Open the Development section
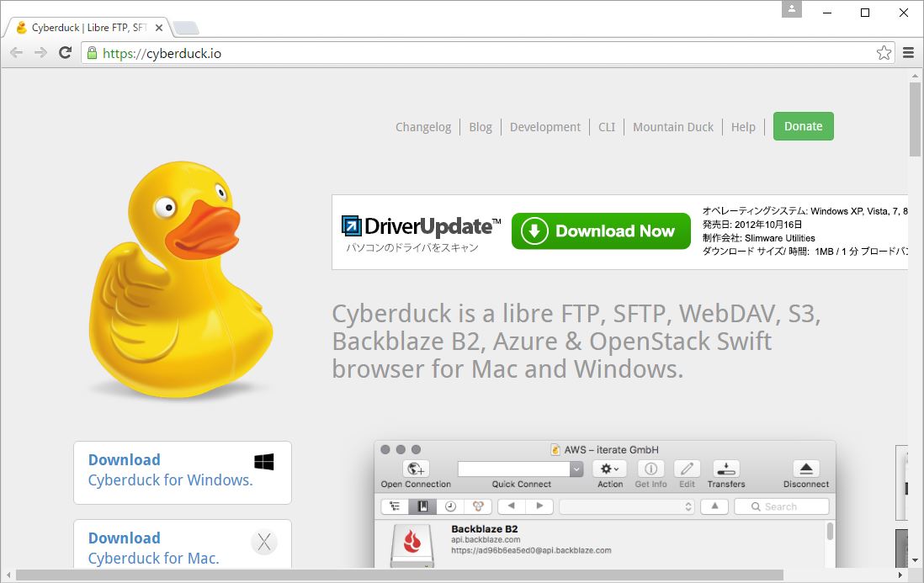 (545, 127)
